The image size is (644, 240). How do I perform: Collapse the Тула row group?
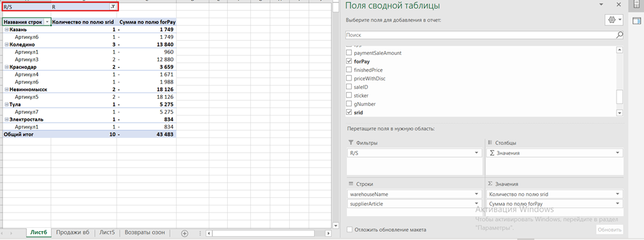[x=6, y=105]
